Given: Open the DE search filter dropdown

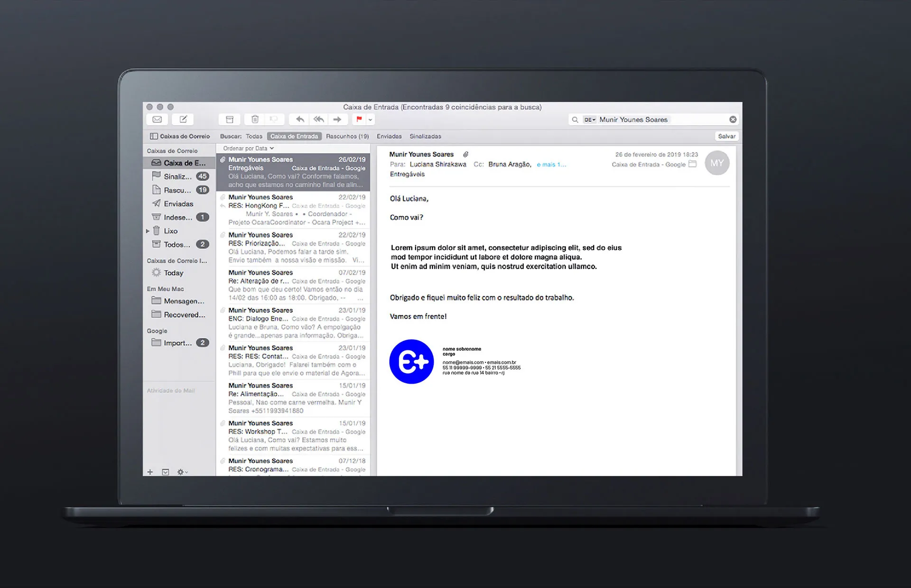Looking at the screenshot, I should coord(589,120).
